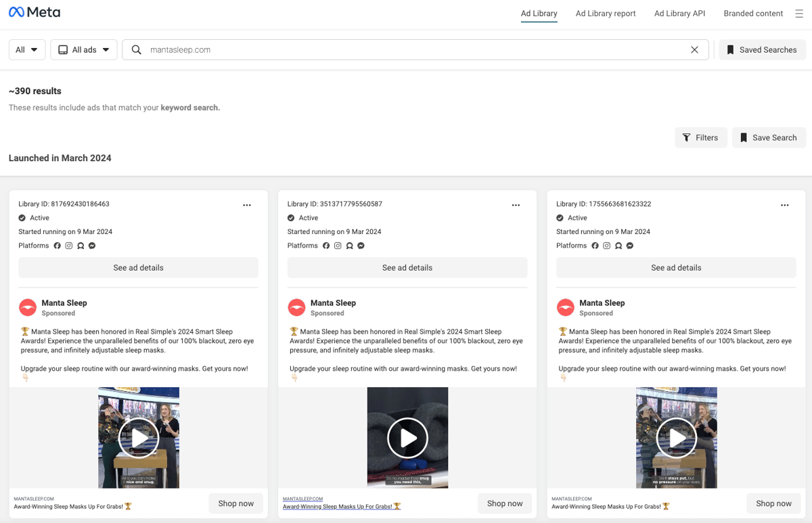Click Audience Network icon on ad 817692430186463

coord(81,246)
